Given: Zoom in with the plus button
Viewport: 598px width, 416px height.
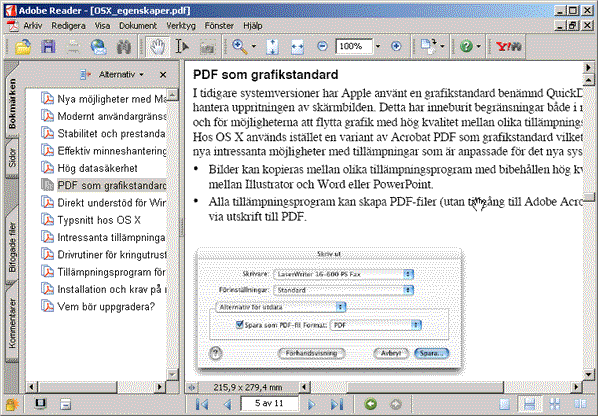Looking at the screenshot, I should [x=396, y=47].
